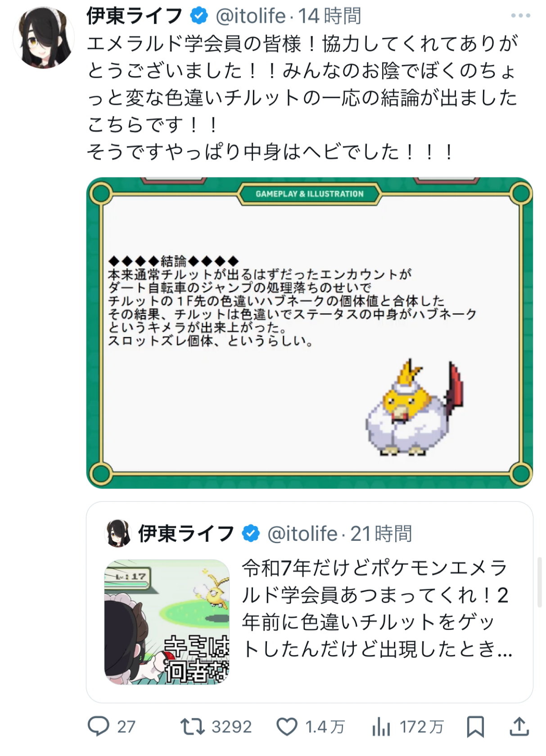Open 伊東ライフ profile avatar
The height and width of the screenshot is (756, 546).
tap(43, 37)
